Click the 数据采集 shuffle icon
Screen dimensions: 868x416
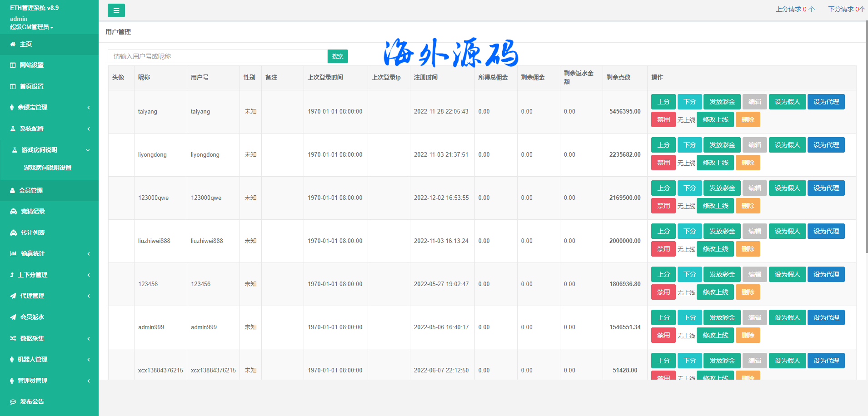(13, 338)
